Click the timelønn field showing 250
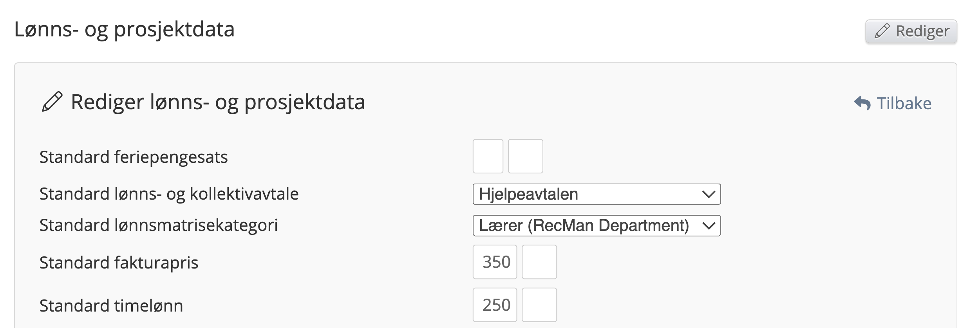Image resolution: width=980 pixels, height=328 pixels. click(x=495, y=305)
